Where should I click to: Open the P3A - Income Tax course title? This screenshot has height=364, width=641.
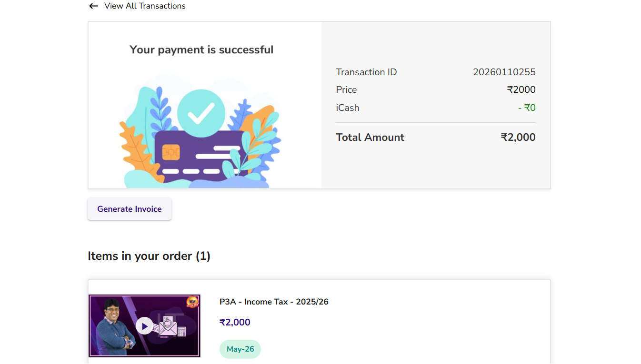274,302
